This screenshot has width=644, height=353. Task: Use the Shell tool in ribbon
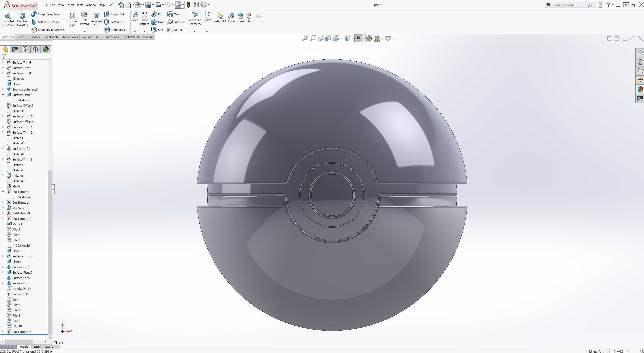pyautogui.click(x=158, y=30)
